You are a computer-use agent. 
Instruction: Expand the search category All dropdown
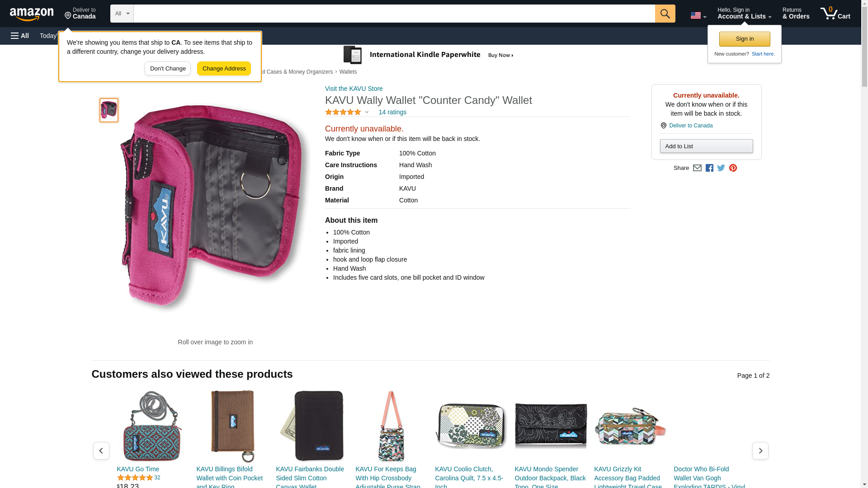(x=122, y=14)
